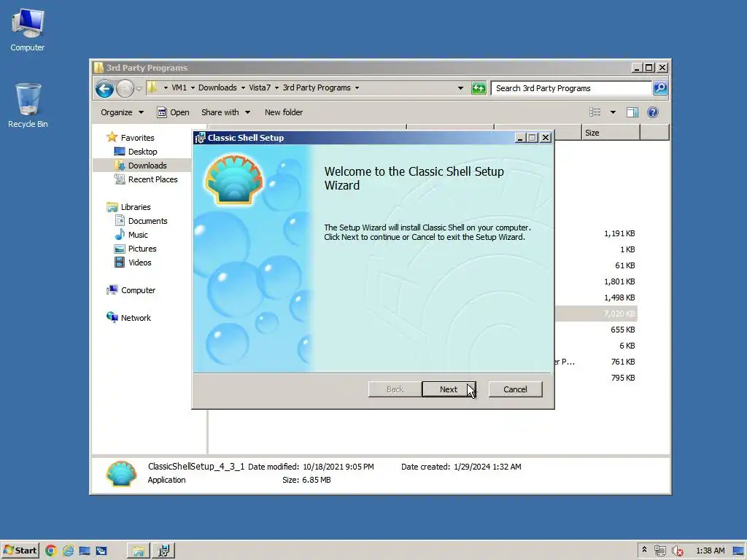The width and height of the screenshot is (747, 560).
Task: Click the folder icon in address bar
Action: tap(152, 87)
